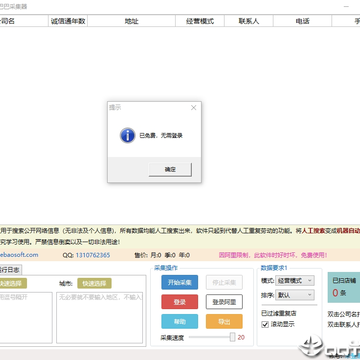360x360 pixels.
Task: Start collecting with the blue 开始采集 button
Action: 180,282
